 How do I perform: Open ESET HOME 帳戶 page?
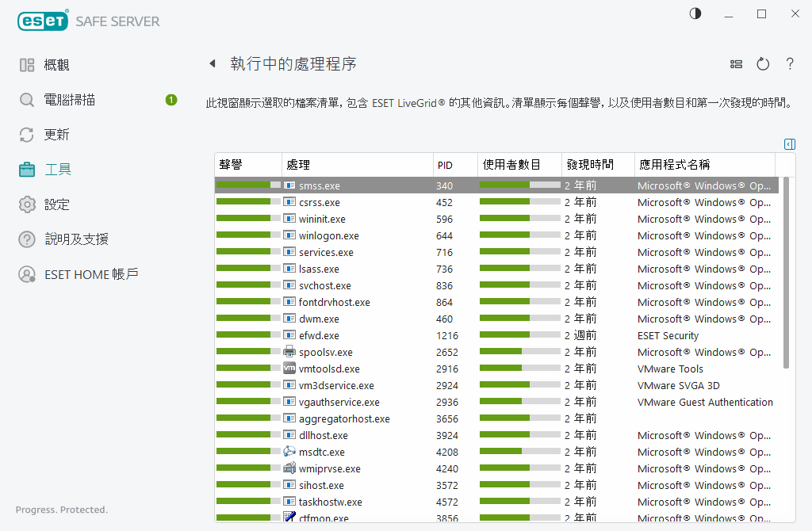[91, 274]
